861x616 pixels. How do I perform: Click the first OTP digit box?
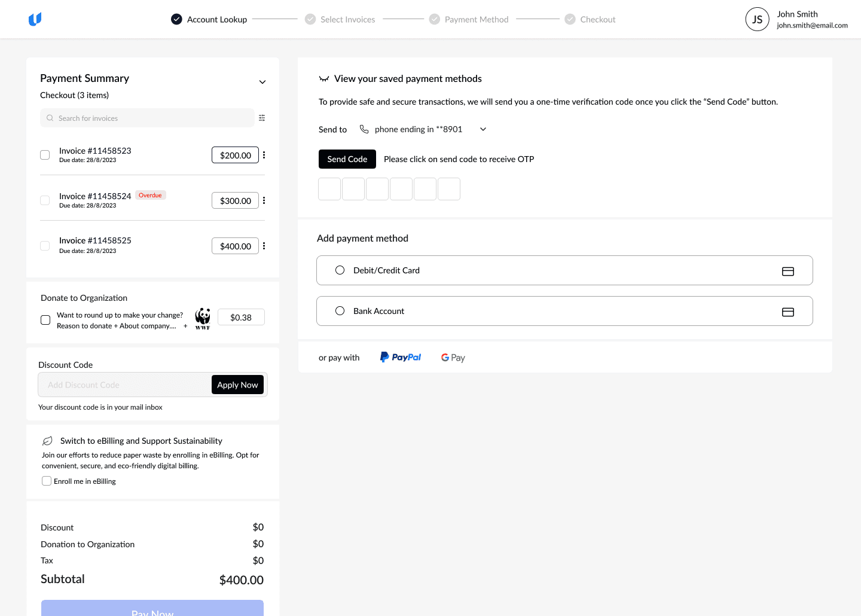pyautogui.click(x=329, y=189)
